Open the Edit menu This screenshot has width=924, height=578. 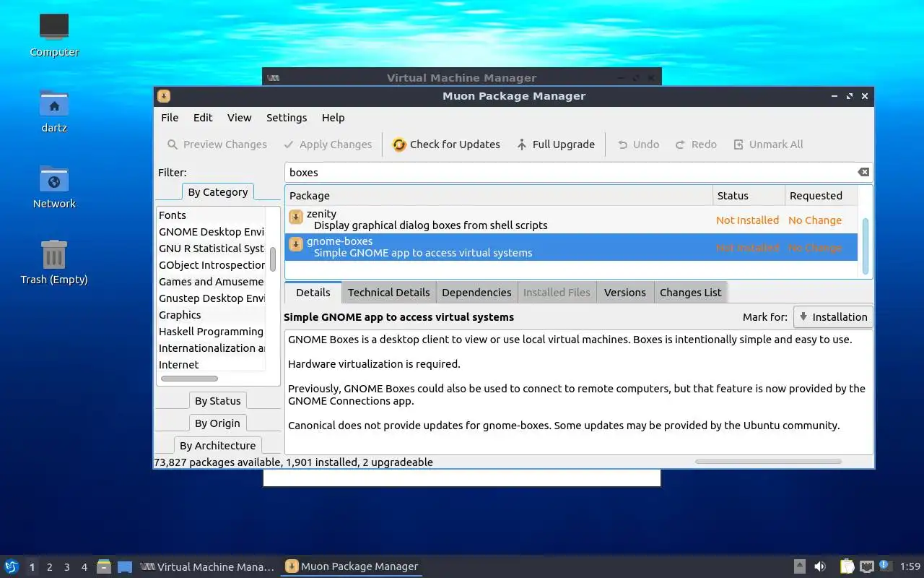203,118
